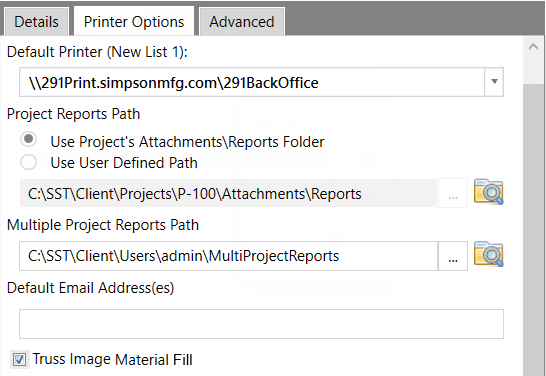Click the Default Printer (New List 1) label
Viewport: 546px width, 376px height.
coord(97,52)
